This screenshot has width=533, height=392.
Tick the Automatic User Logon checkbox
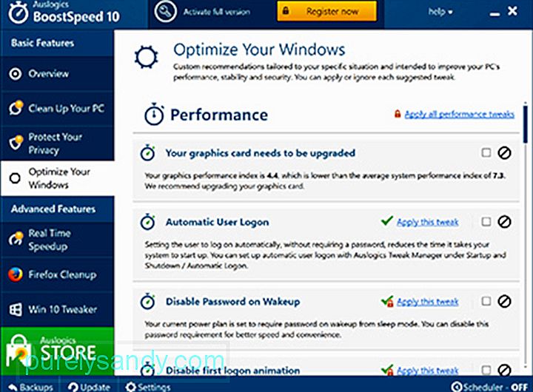486,222
